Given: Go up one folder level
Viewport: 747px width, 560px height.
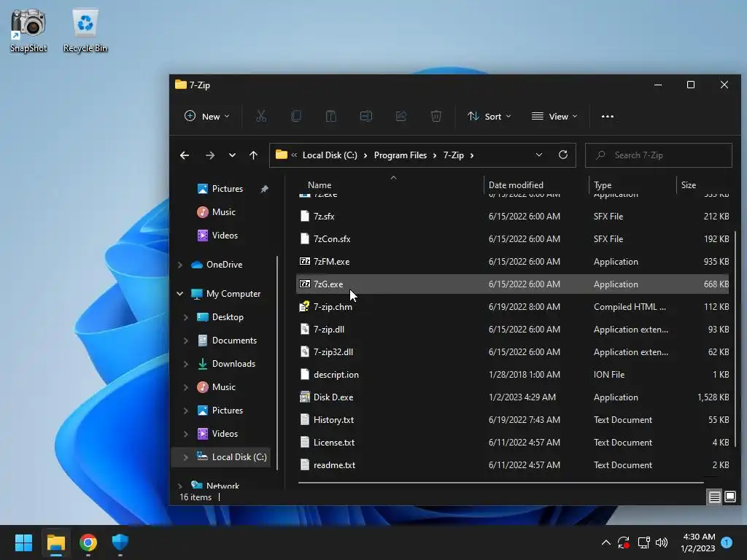Looking at the screenshot, I should (253, 155).
